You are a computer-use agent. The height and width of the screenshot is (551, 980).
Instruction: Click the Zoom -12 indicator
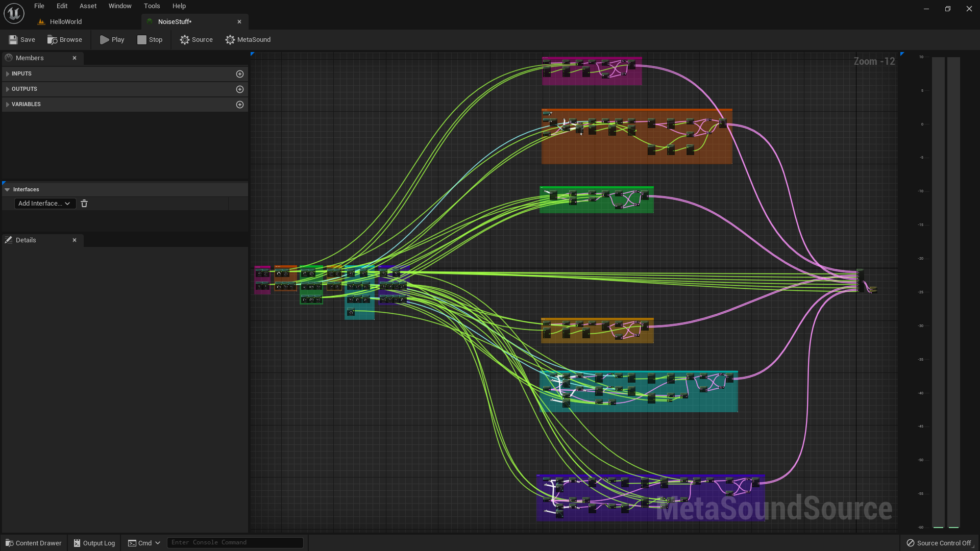pyautogui.click(x=874, y=61)
